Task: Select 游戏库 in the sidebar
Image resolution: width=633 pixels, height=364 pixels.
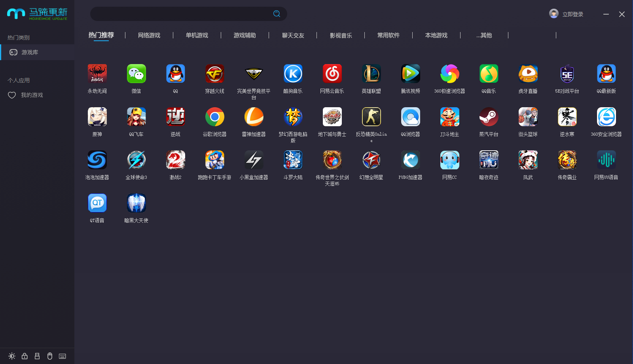Action: pos(37,52)
